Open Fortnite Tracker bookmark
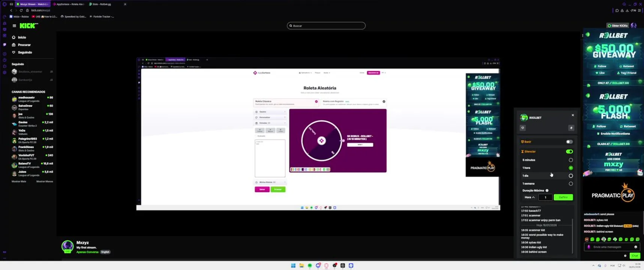The image size is (644, 270). pos(102,16)
